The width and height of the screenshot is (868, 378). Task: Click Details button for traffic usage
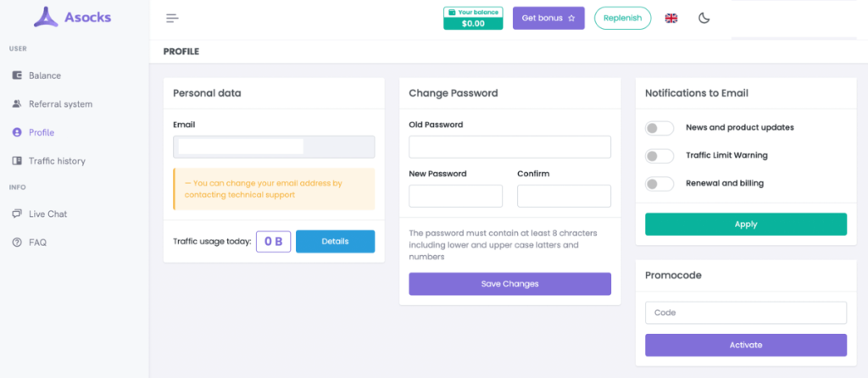coord(335,242)
